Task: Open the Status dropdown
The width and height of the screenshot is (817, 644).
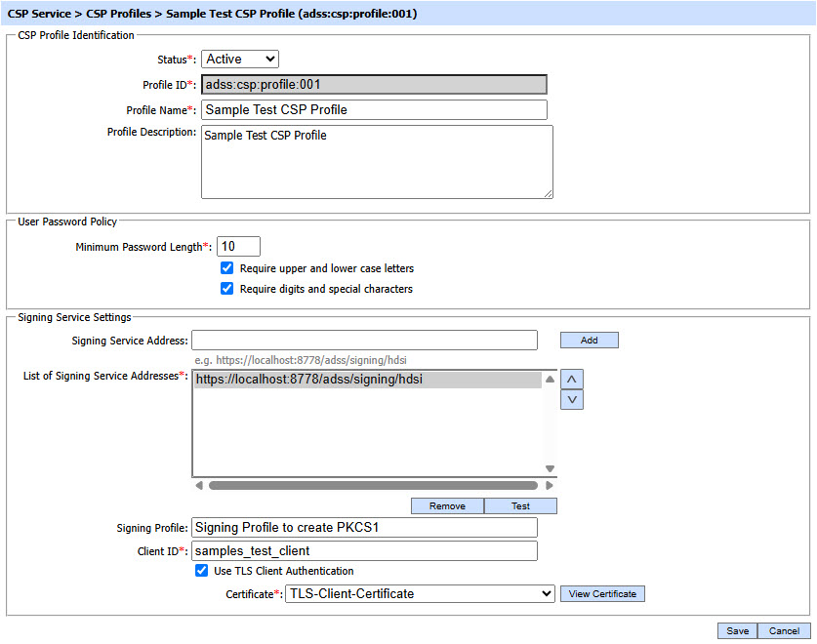Action: (240, 60)
